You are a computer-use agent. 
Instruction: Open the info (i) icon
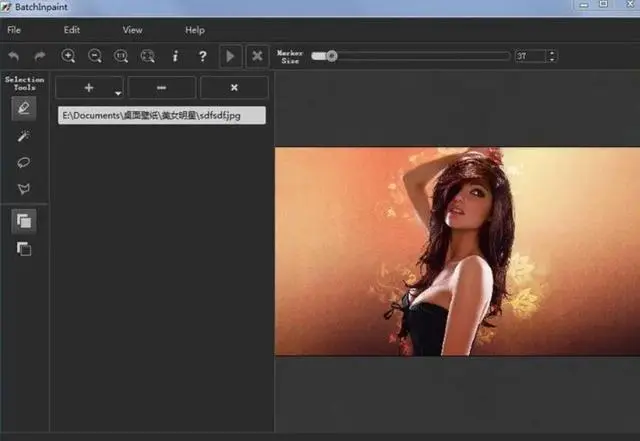point(175,56)
